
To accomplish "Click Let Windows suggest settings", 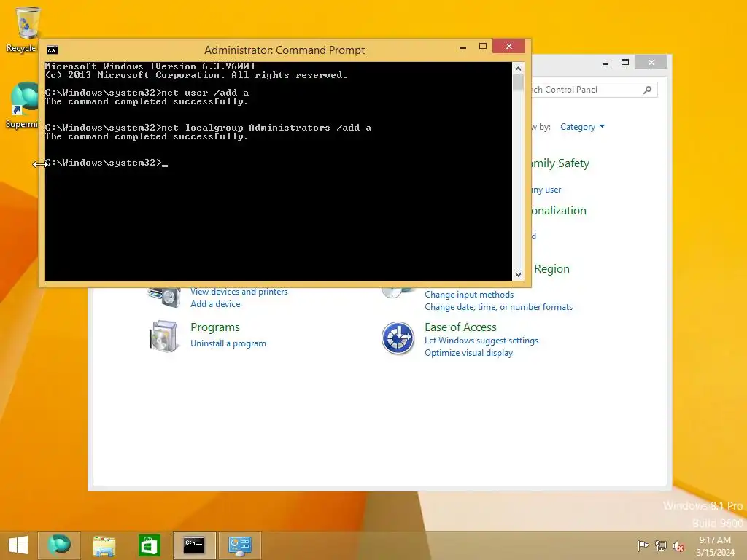I will click(x=481, y=341).
